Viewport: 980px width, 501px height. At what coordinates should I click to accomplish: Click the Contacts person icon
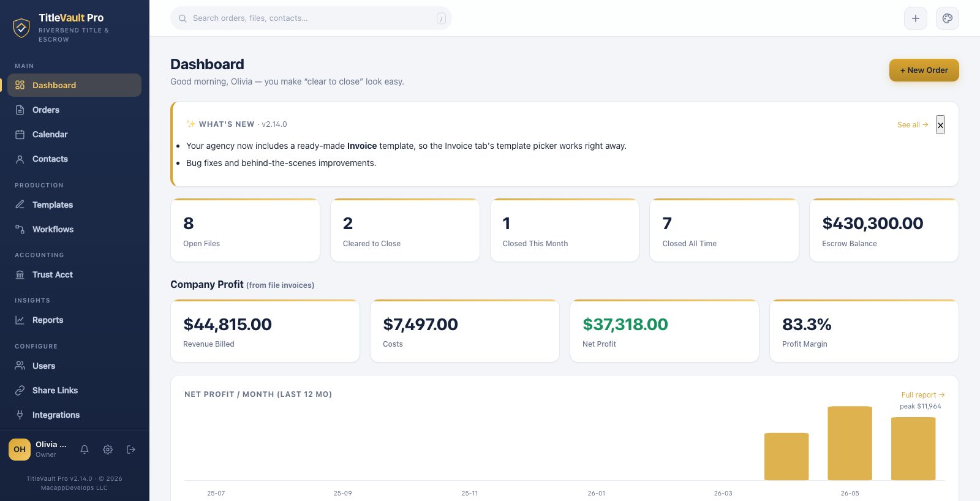click(x=20, y=159)
